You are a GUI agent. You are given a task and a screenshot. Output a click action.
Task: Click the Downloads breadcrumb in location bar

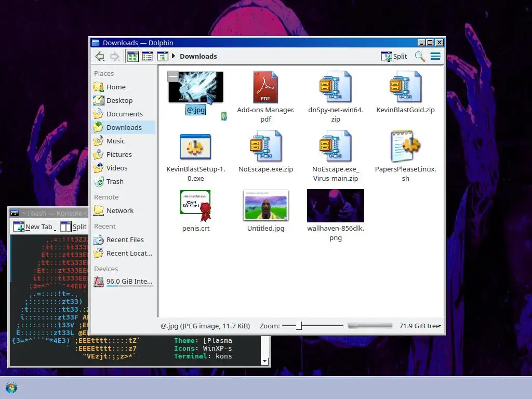click(198, 56)
